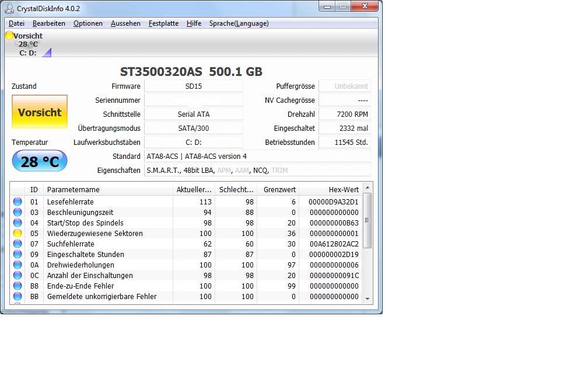The width and height of the screenshot is (588, 368).
Task: Click hex value 000000000B63
Action: pos(334,223)
